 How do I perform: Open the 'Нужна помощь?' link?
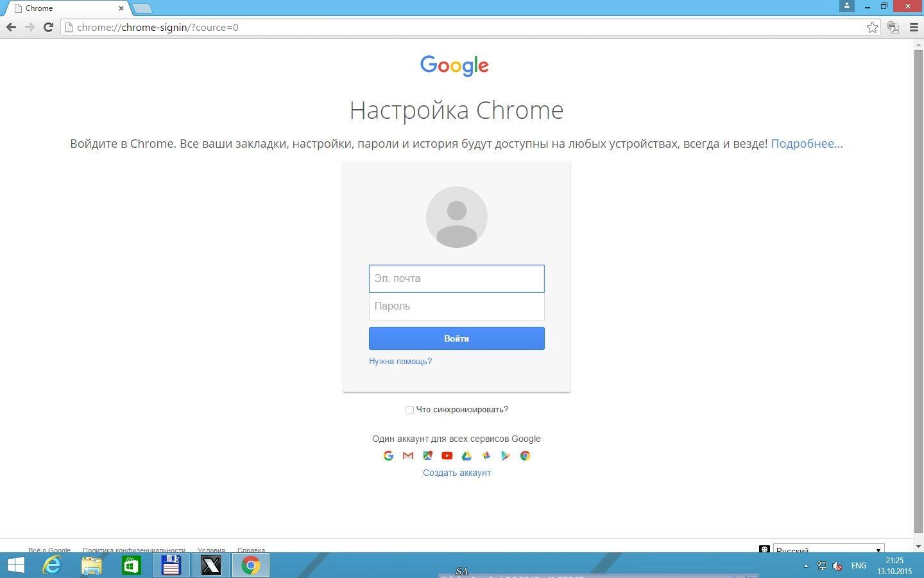400,361
